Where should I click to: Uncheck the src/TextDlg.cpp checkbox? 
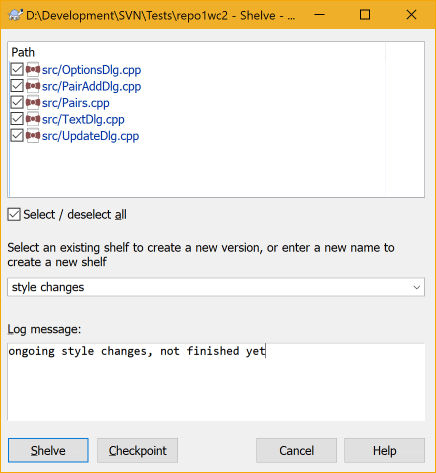click(17, 119)
